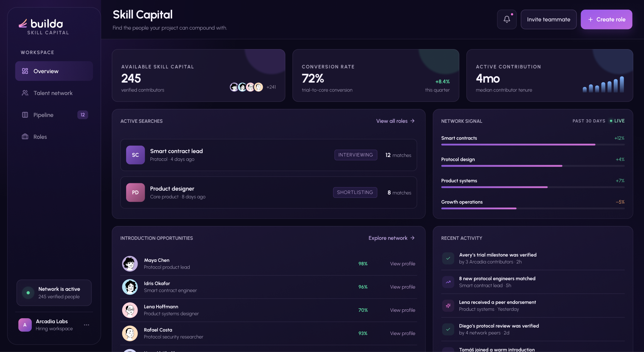Click '8 matches' text

click(x=400, y=193)
